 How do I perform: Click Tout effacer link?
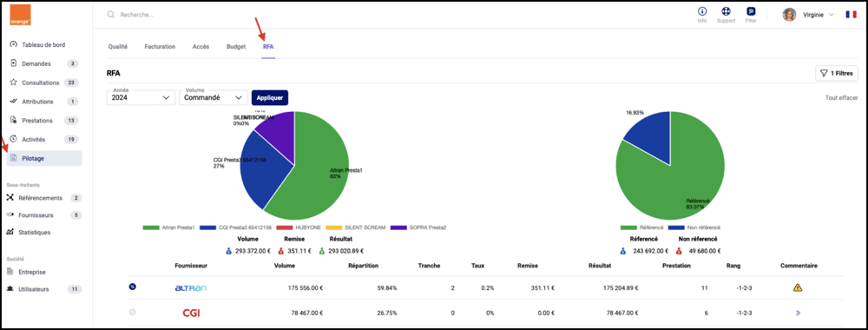[x=841, y=97]
